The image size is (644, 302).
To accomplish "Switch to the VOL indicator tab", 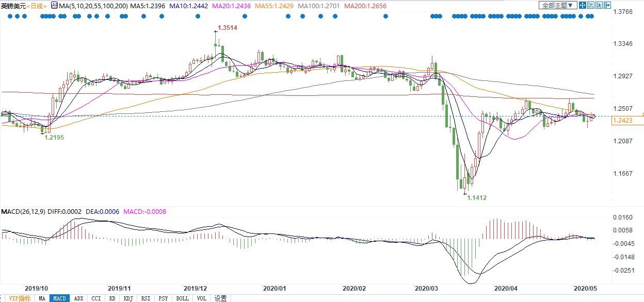I will (x=201, y=298).
